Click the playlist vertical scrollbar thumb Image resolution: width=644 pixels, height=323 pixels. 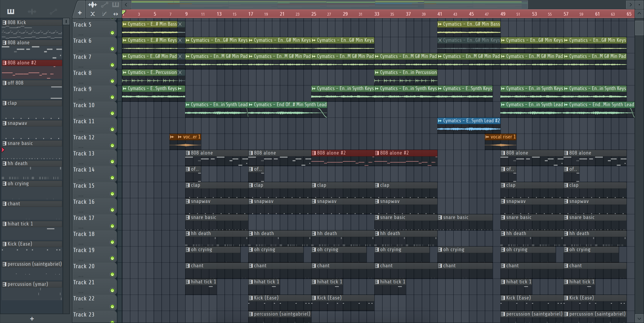click(639, 28)
